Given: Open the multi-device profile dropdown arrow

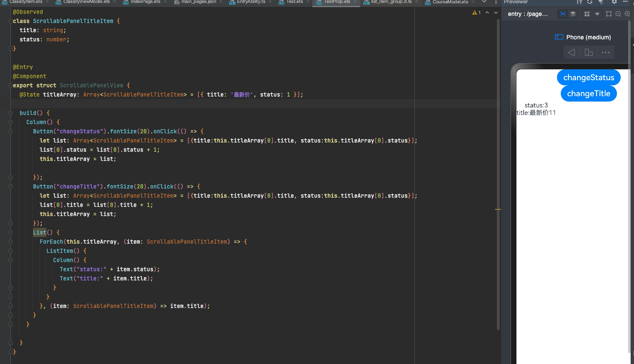Looking at the screenshot, I should [x=597, y=14].
